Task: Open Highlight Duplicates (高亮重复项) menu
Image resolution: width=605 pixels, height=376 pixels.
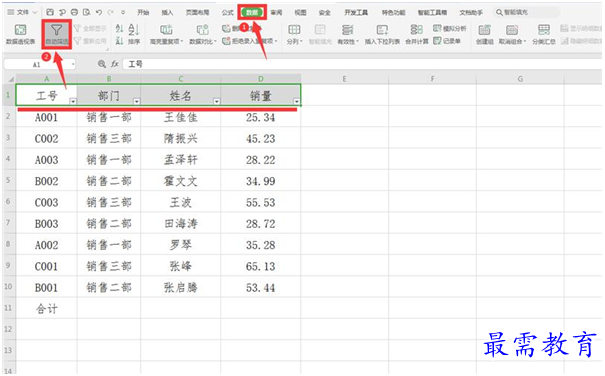Action: (166, 34)
